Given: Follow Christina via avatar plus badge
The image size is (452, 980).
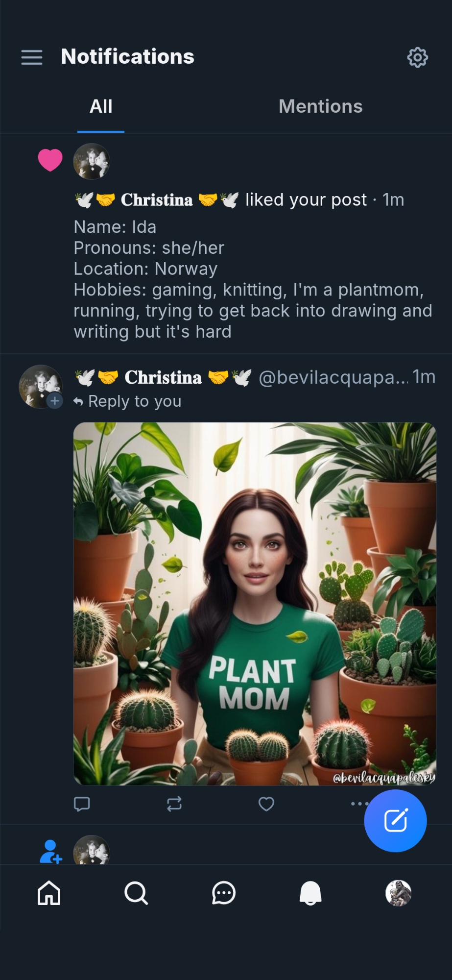Looking at the screenshot, I should (55, 401).
